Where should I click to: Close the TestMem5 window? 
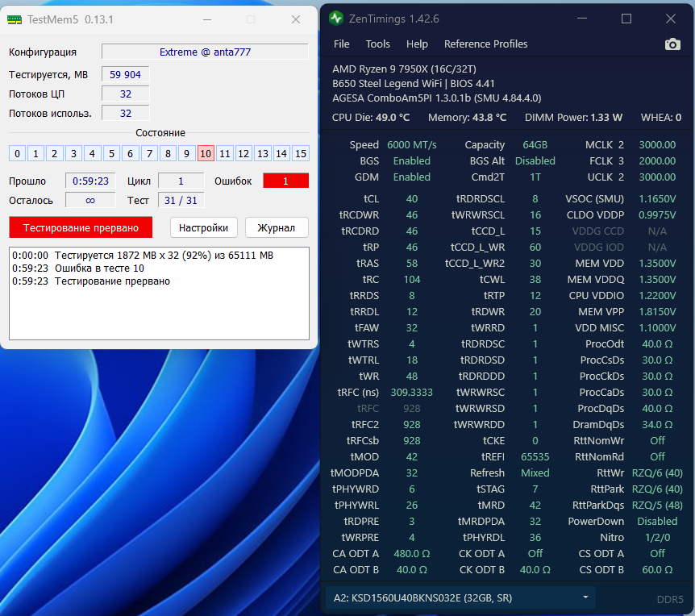pos(296,19)
